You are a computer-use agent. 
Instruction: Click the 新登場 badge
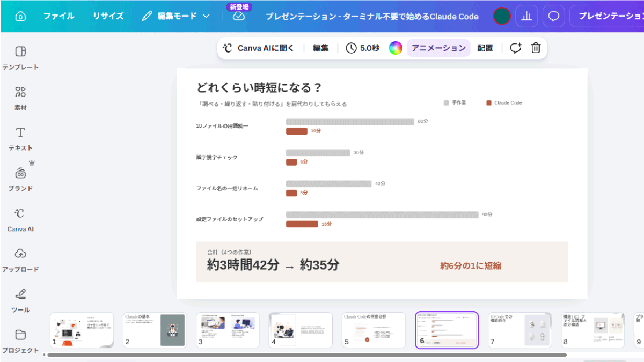point(239,7)
